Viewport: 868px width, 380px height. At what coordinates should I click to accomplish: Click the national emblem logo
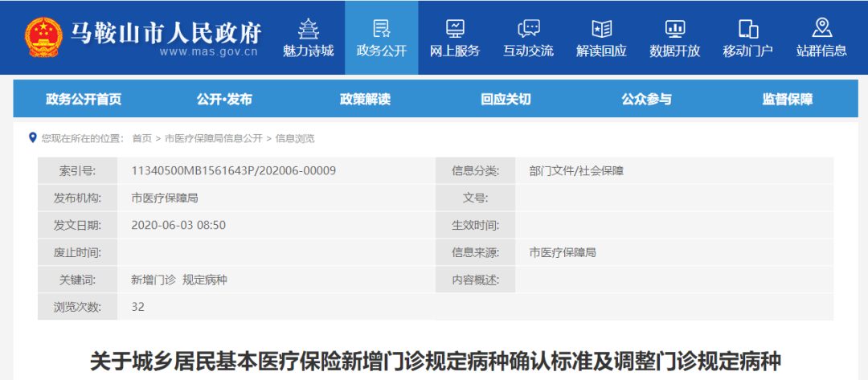(x=43, y=37)
